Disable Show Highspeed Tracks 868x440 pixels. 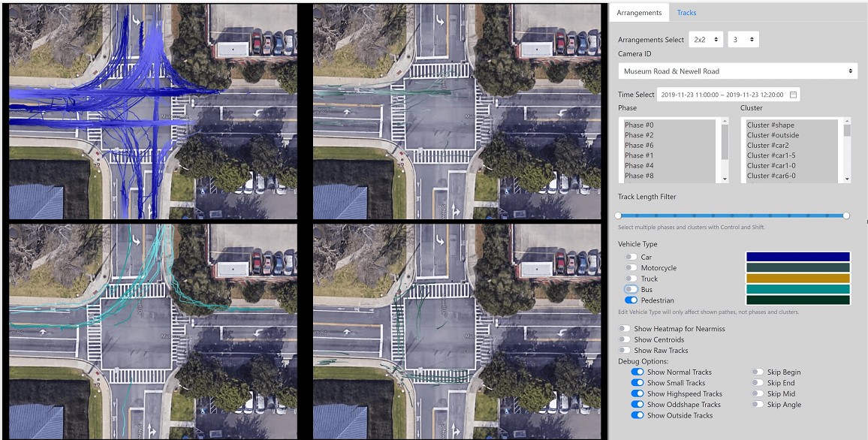pos(637,394)
